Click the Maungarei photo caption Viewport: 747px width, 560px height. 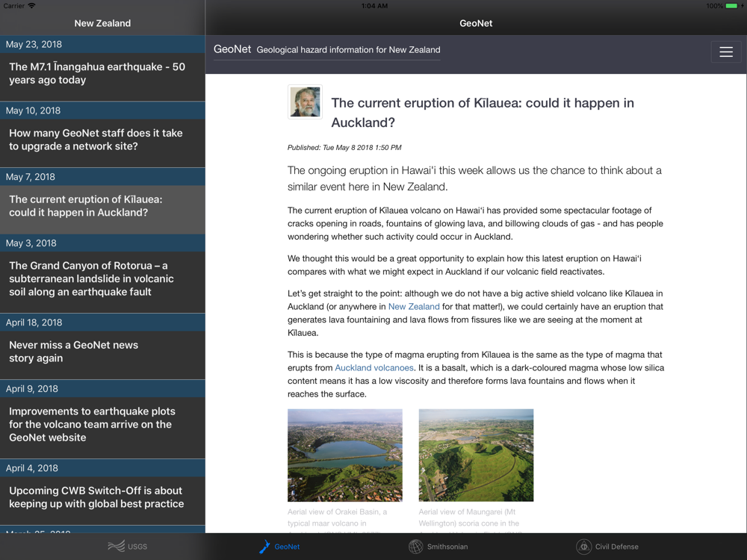point(469,520)
